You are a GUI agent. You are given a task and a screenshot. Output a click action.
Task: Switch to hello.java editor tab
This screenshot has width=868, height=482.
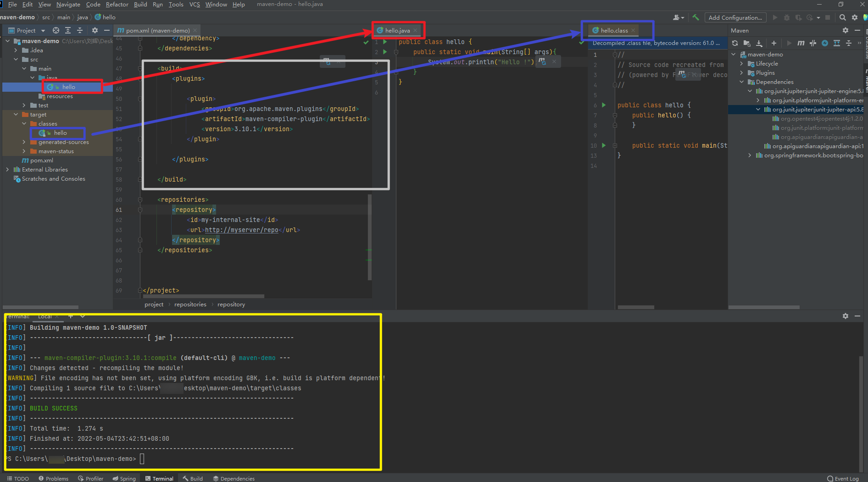pos(397,30)
